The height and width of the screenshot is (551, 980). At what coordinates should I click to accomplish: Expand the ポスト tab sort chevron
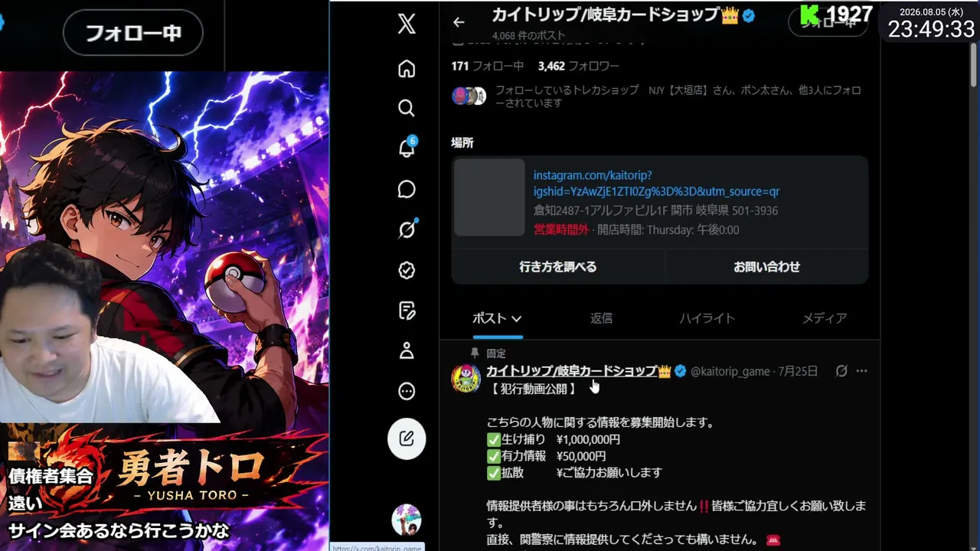517,319
